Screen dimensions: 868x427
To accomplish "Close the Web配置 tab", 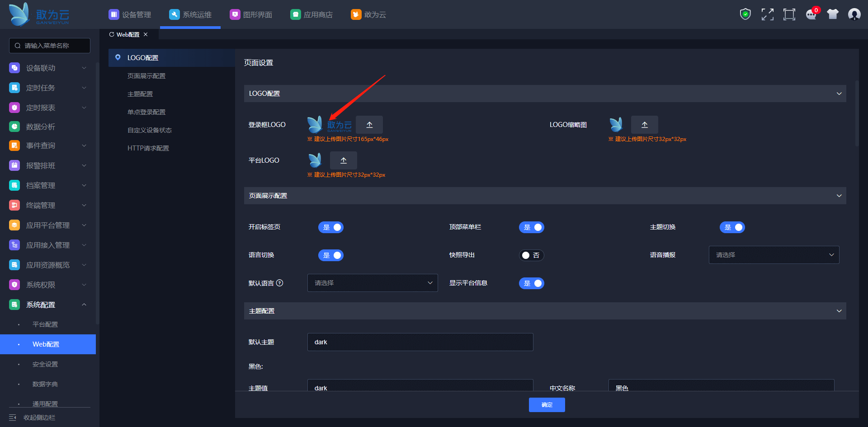I will [x=146, y=34].
